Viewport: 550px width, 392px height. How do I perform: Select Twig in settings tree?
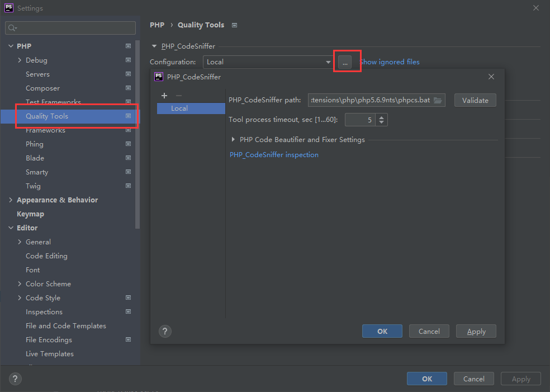click(x=33, y=186)
